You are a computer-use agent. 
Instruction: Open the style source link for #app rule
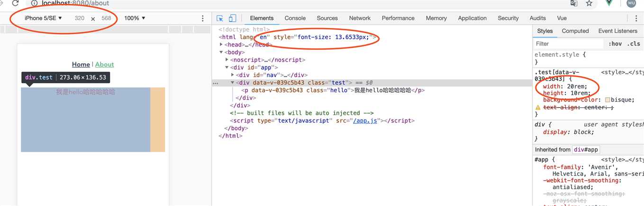pos(622,160)
